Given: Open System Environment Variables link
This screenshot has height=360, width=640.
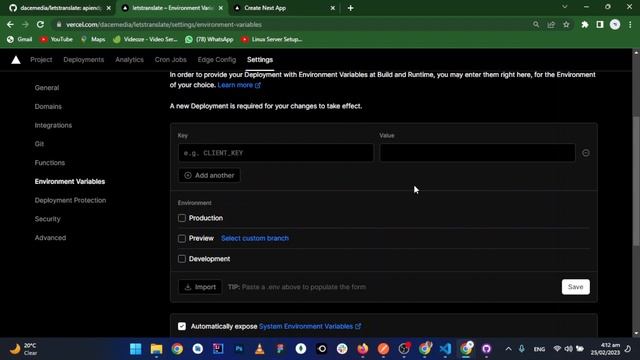Looking at the screenshot, I should (310, 326).
